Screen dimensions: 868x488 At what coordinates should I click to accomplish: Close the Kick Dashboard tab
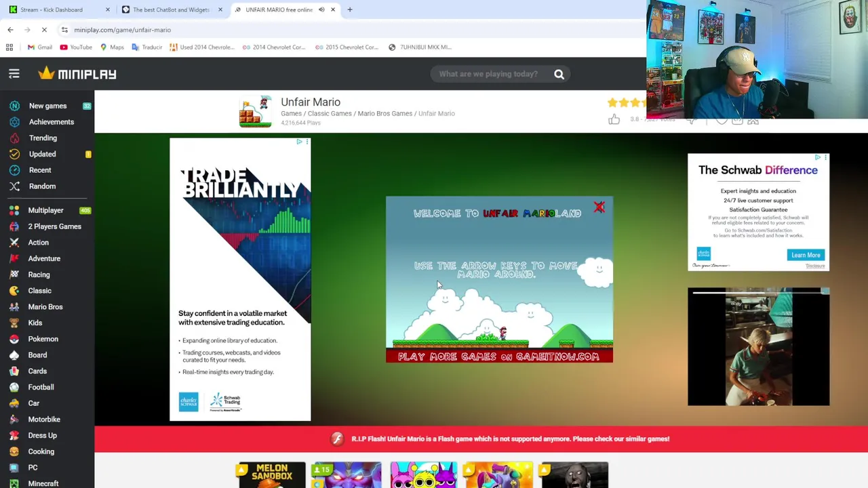tap(107, 9)
